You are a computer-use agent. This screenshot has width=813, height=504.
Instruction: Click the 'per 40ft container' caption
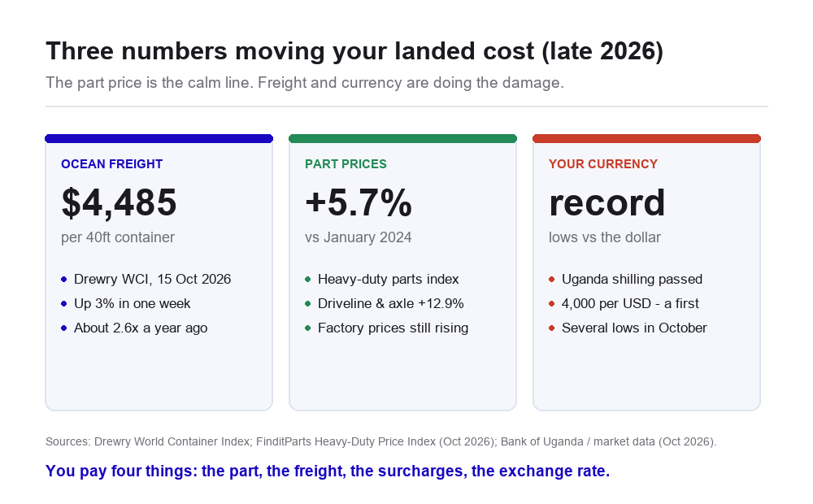[x=118, y=237]
